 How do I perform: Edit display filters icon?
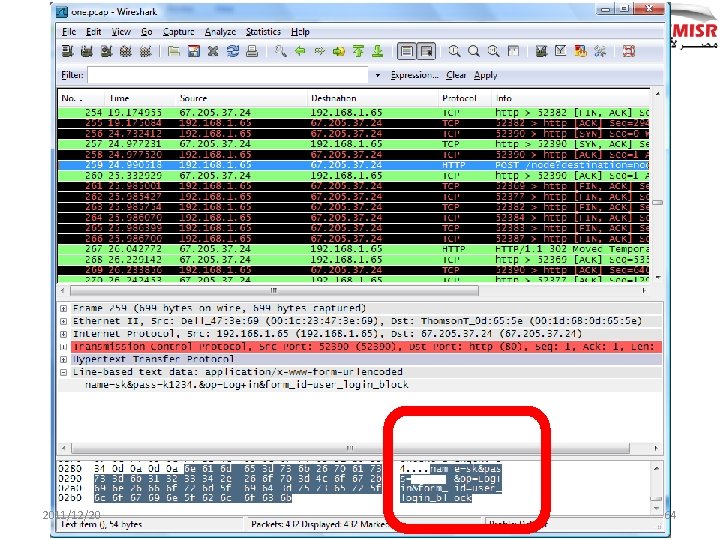pyautogui.click(x=561, y=51)
